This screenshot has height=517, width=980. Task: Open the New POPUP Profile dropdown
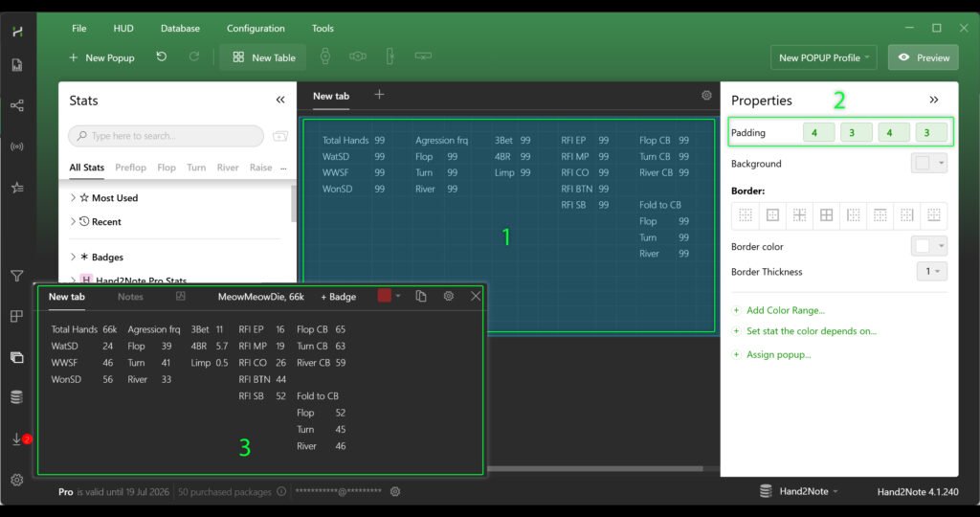[823, 57]
